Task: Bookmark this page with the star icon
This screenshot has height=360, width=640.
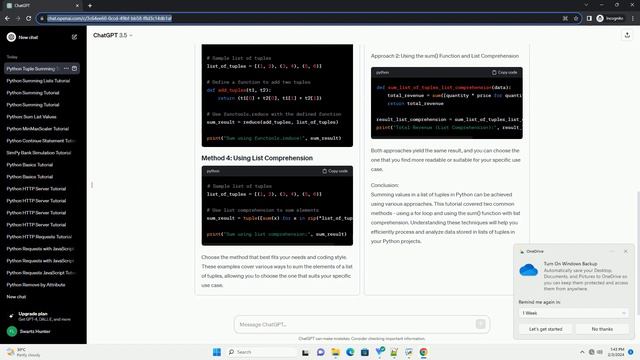Action: point(576,18)
